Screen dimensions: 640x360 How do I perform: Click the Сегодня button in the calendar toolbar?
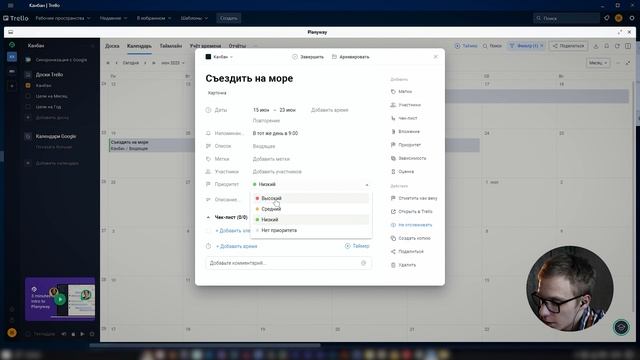131,63
